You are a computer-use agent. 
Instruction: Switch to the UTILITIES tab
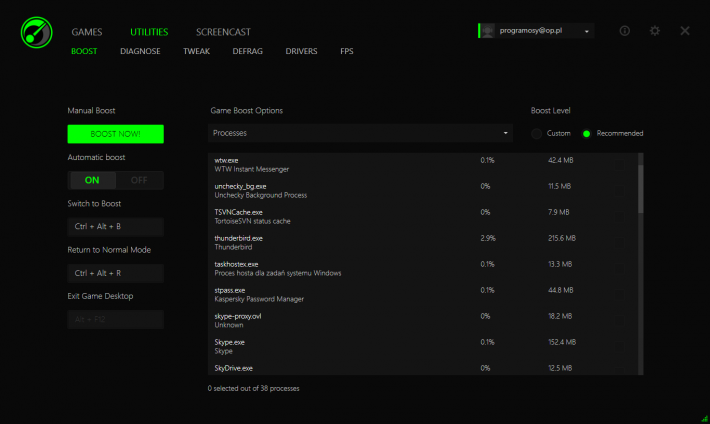[x=149, y=32]
